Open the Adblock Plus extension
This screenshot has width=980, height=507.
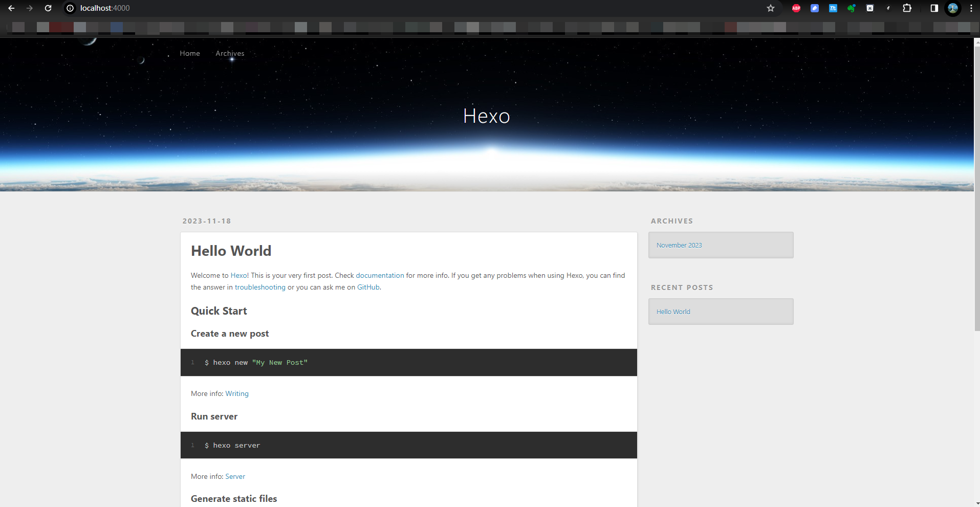pos(796,8)
